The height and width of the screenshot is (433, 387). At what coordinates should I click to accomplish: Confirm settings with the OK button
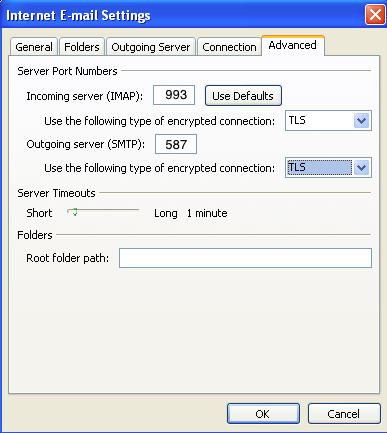[x=263, y=414]
